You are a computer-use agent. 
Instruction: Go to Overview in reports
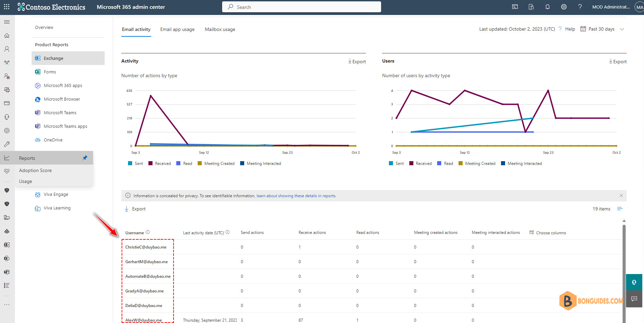click(44, 28)
